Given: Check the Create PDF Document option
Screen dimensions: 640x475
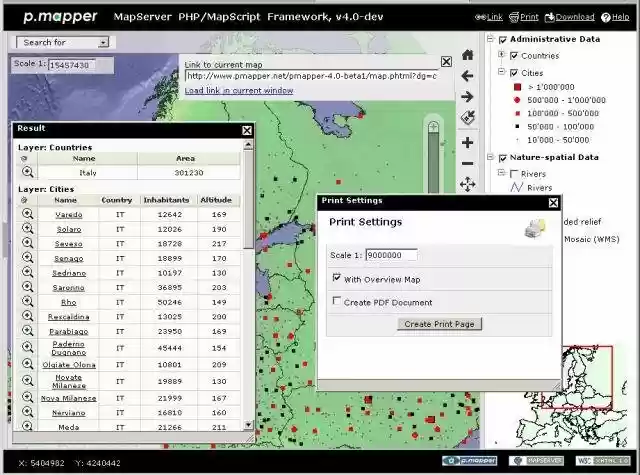Looking at the screenshot, I should 336,301.
